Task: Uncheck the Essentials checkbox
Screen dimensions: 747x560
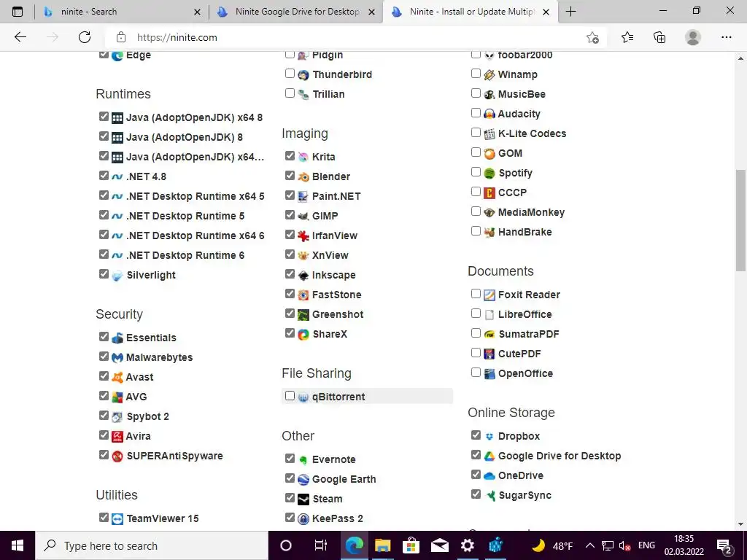Action: point(104,337)
